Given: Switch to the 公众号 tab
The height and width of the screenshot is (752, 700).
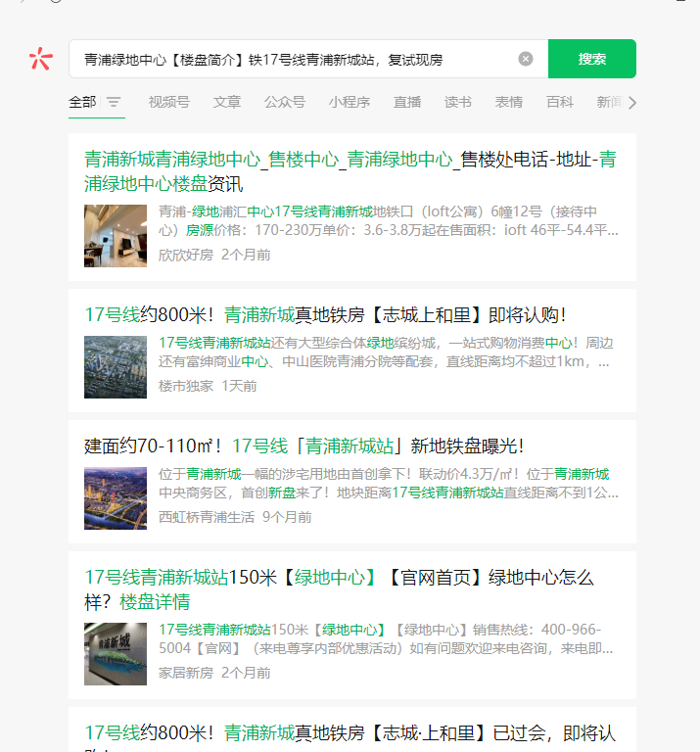Looking at the screenshot, I should click(x=285, y=102).
